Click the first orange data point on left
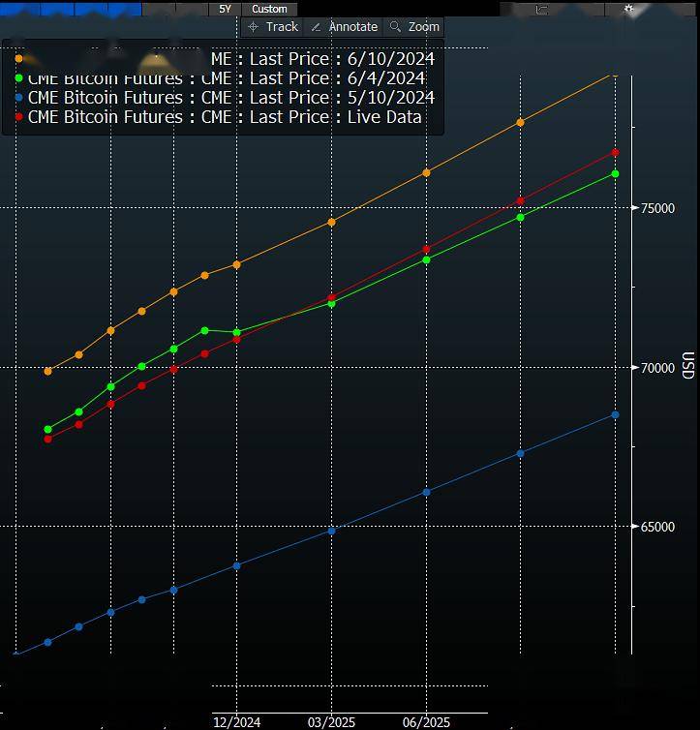 click(47, 371)
